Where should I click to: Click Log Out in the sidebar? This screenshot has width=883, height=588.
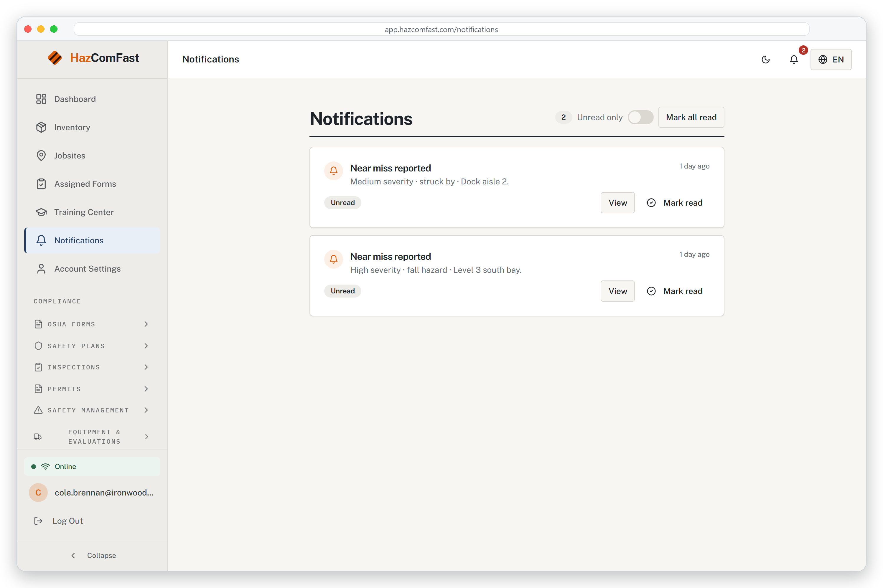(92, 521)
